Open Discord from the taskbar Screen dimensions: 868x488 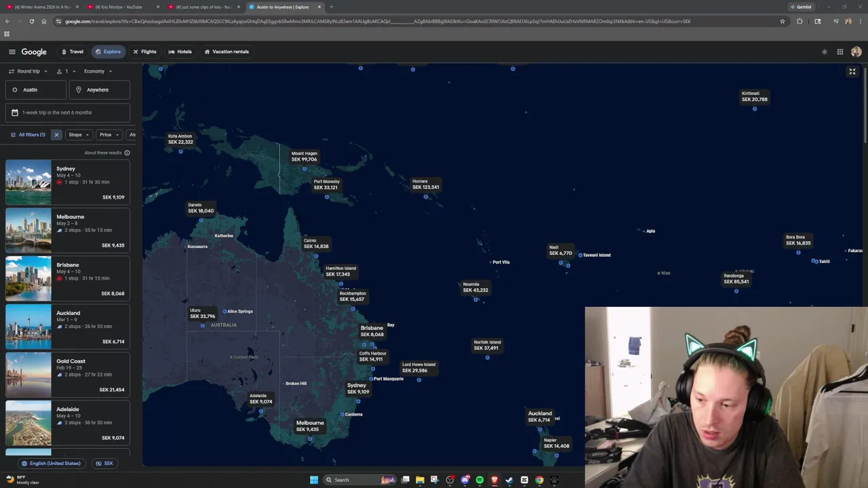coord(465,480)
